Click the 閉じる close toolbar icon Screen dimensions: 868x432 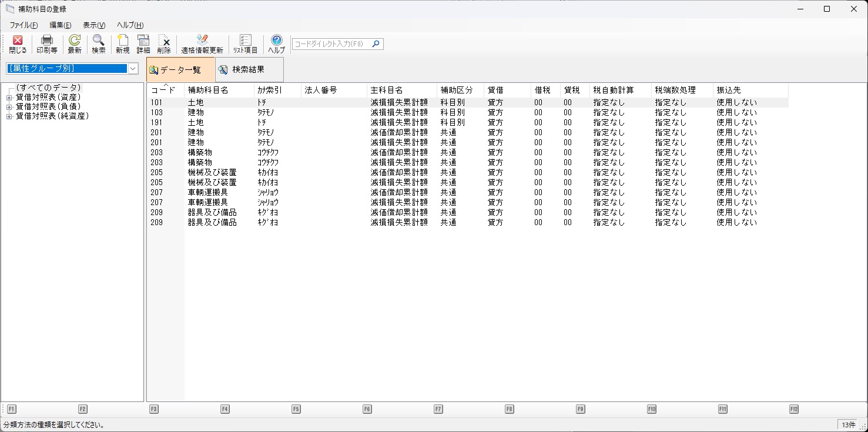pos(18,44)
